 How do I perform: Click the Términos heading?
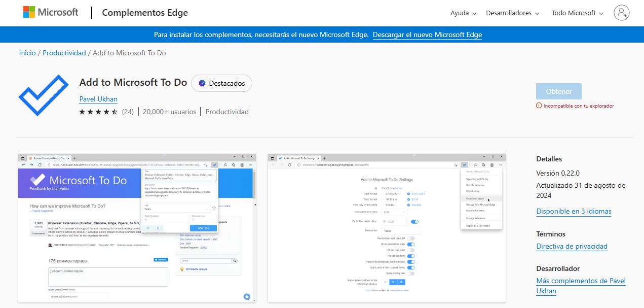tap(551, 234)
